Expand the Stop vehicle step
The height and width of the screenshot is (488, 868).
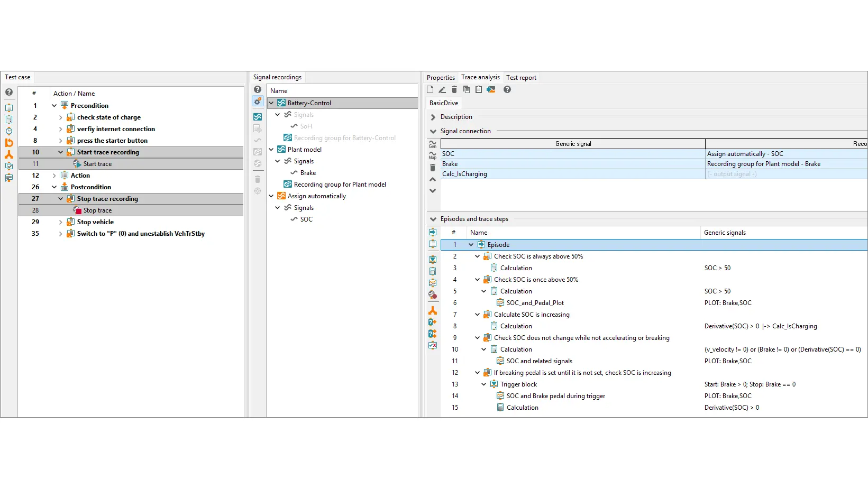[60, 222]
